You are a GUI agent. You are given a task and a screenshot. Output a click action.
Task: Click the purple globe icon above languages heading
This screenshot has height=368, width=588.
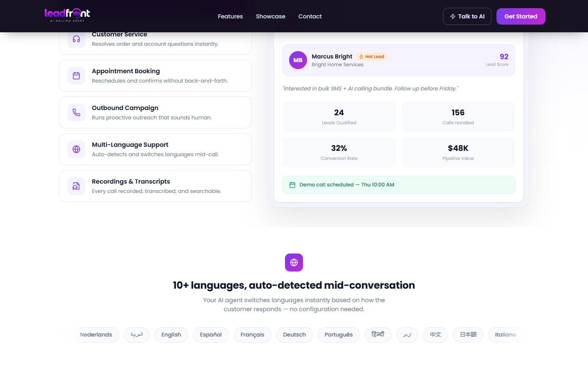click(x=294, y=263)
